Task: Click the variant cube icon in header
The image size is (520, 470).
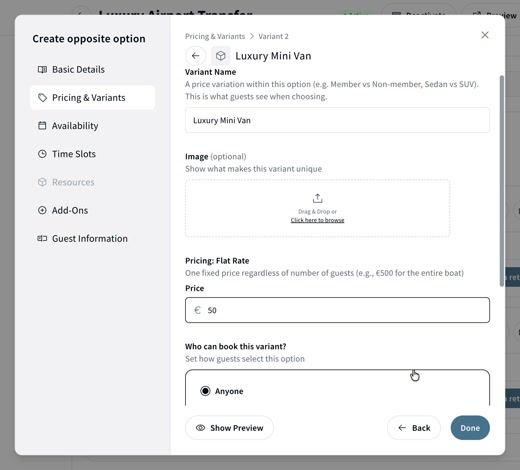Action: click(x=221, y=56)
